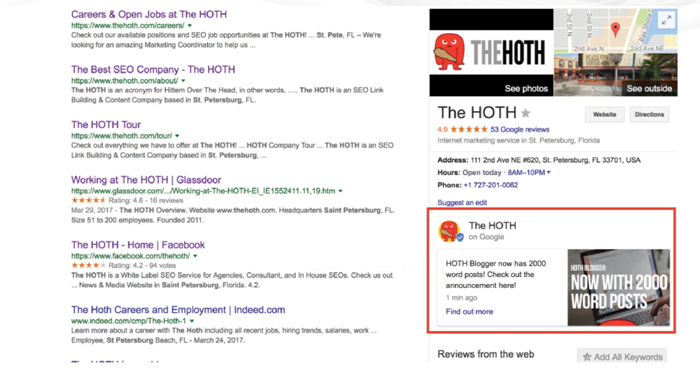Click the address 111 2nd Ave NE text
The height and width of the screenshot is (381, 700).
click(x=556, y=160)
